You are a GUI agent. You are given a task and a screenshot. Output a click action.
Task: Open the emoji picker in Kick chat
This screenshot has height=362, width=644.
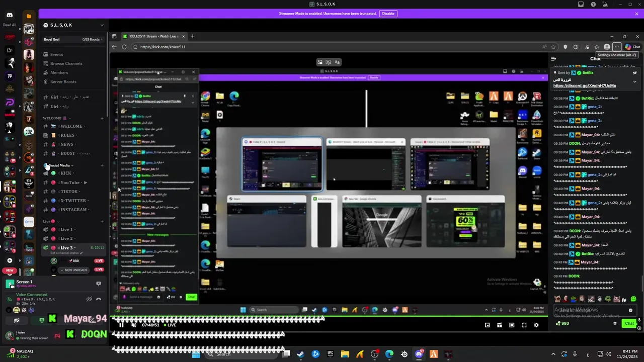pyautogui.click(x=630, y=310)
